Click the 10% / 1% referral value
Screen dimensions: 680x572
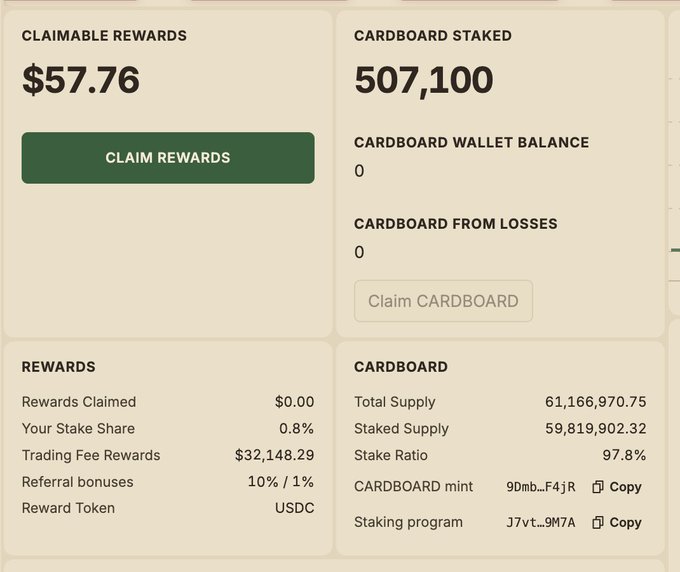pos(281,481)
